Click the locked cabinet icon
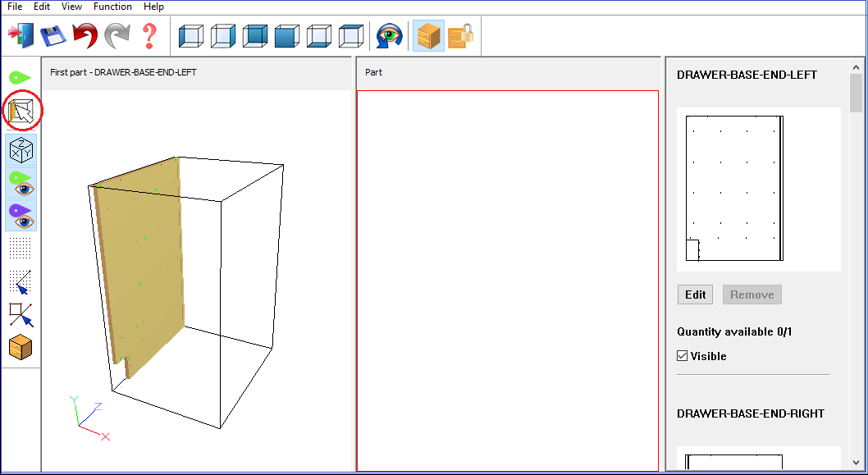Screen dimensions: 868x475 (460, 36)
